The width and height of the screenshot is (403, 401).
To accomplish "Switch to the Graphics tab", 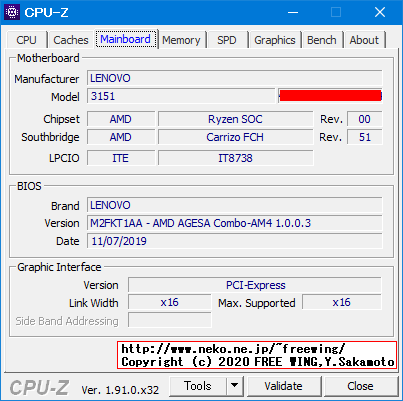I will pos(275,40).
